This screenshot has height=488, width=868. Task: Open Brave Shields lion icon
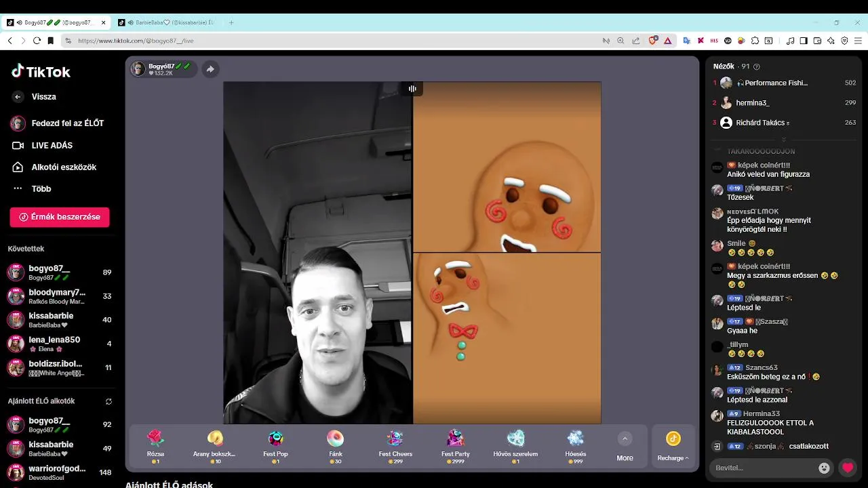pos(653,41)
